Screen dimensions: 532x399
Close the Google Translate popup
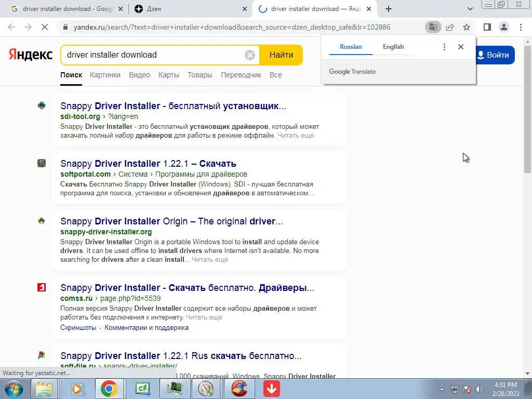click(x=461, y=47)
